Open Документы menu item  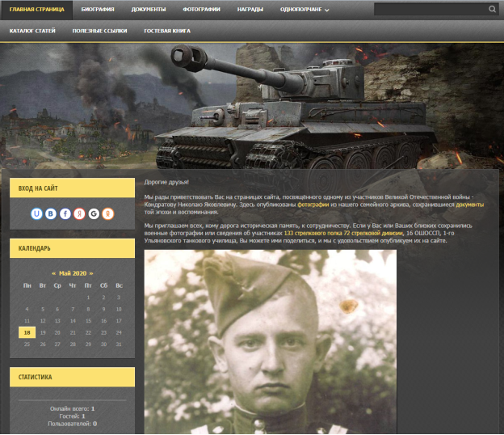point(149,10)
